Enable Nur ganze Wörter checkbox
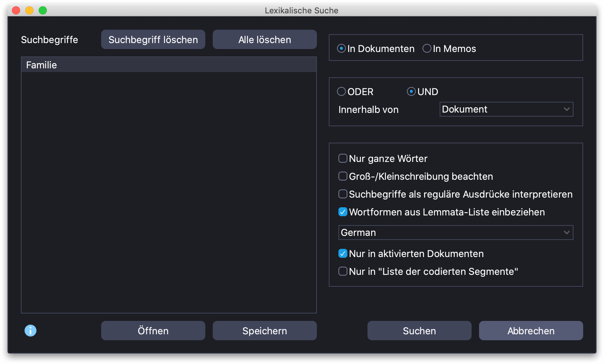Screen dimensions: 604x364 (x=343, y=159)
